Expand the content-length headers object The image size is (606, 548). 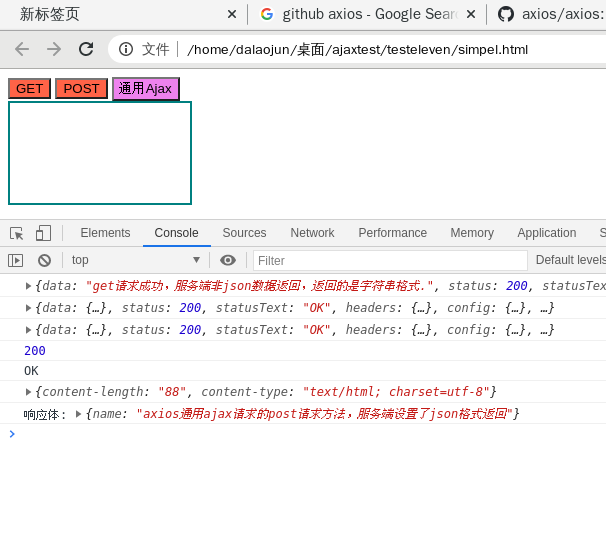28,392
